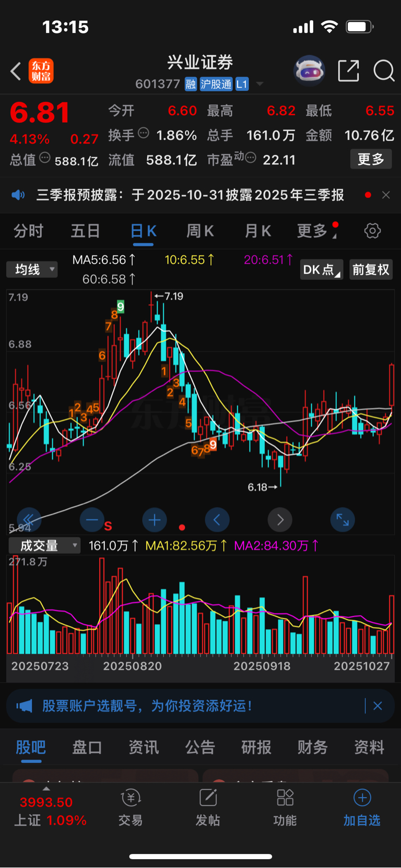The width and height of the screenshot is (401, 868).
Task: Tap the 7.19 high price label
Action: 169,296
